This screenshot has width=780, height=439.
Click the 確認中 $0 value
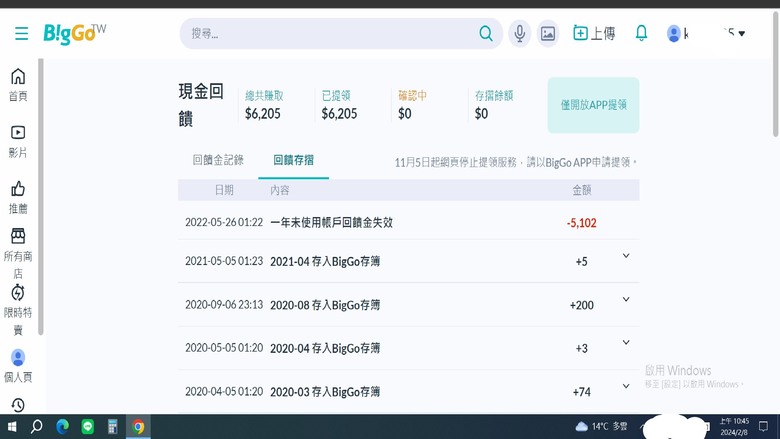tap(412, 105)
